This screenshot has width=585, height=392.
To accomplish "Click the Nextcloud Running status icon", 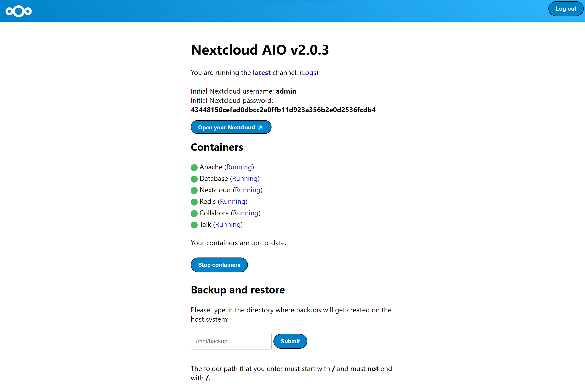I will point(194,190).
